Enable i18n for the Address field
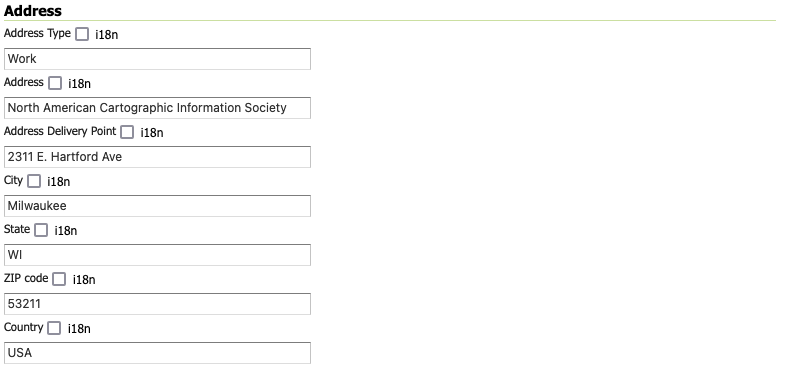The image size is (788, 372). click(55, 83)
